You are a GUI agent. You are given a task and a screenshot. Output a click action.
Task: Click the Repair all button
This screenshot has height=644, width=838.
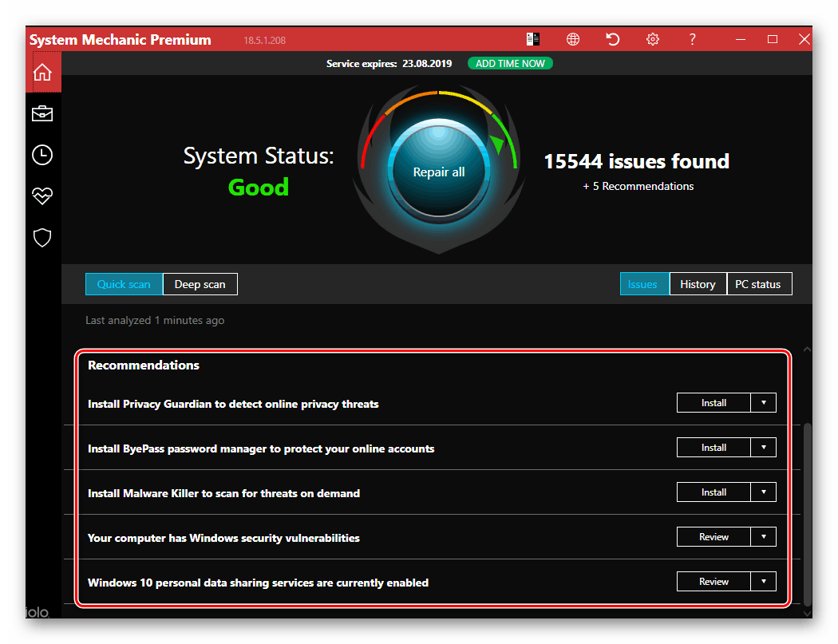(x=439, y=172)
